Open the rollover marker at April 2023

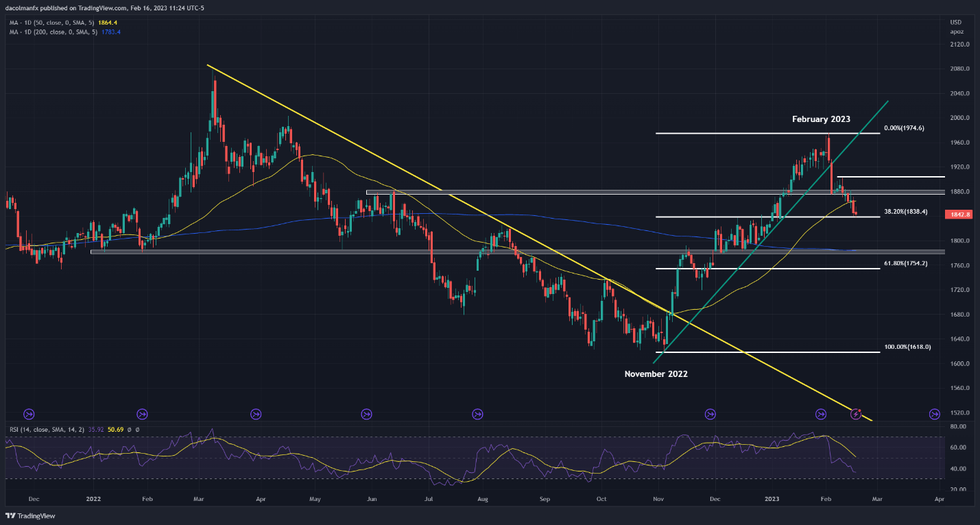click(x=935, y=414)
